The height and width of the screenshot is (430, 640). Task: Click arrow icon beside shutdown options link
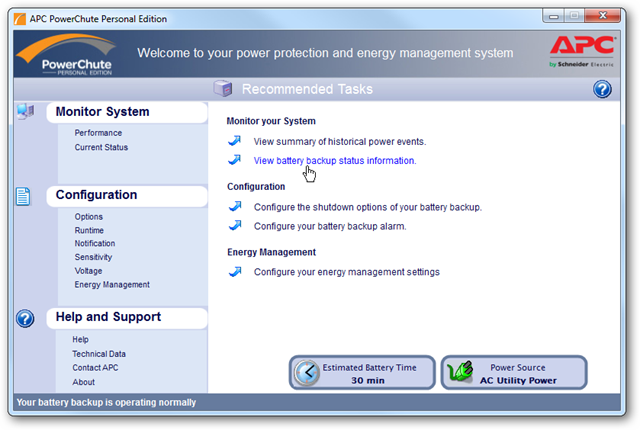point(235,207)
